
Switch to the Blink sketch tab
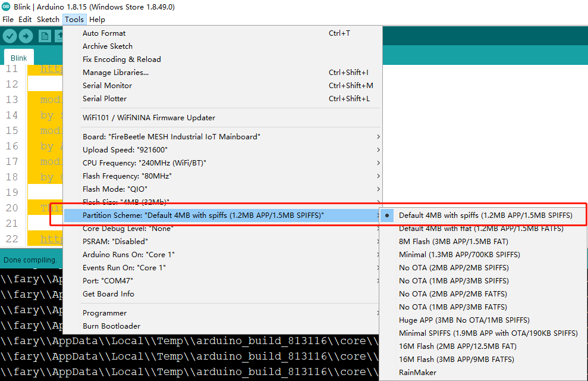point(19,58)
